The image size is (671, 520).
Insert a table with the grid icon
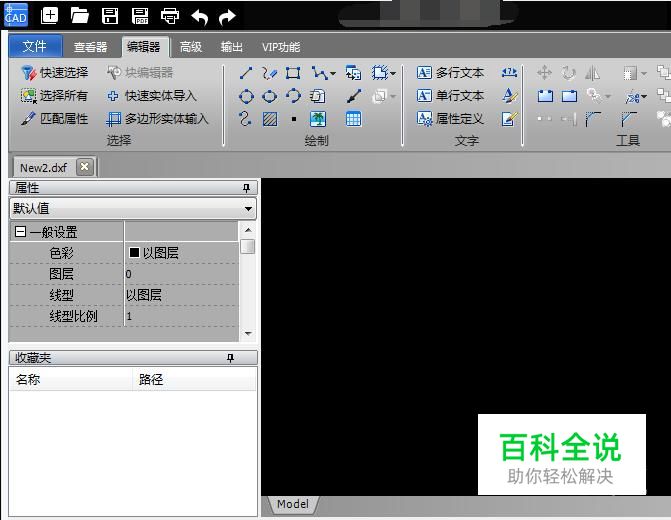pos(353,119)
